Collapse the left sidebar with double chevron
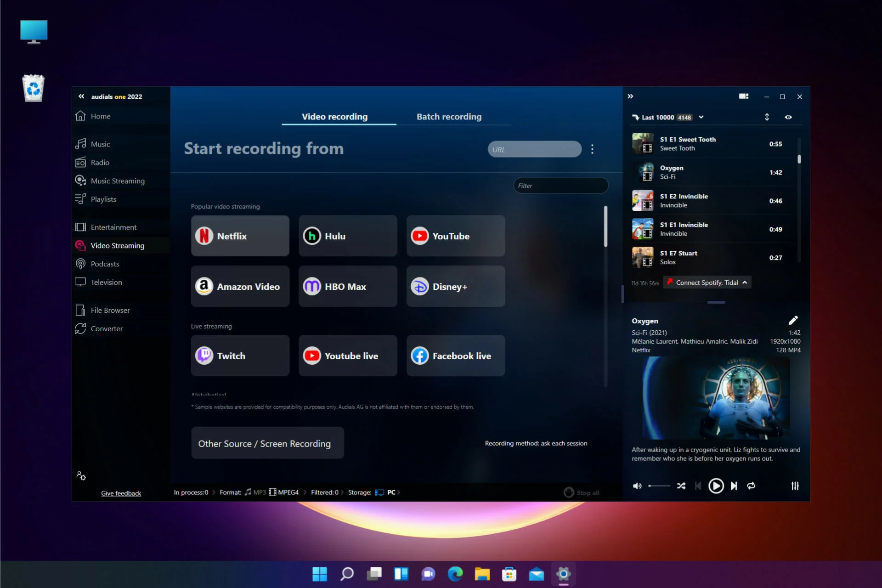 [81, 96]
